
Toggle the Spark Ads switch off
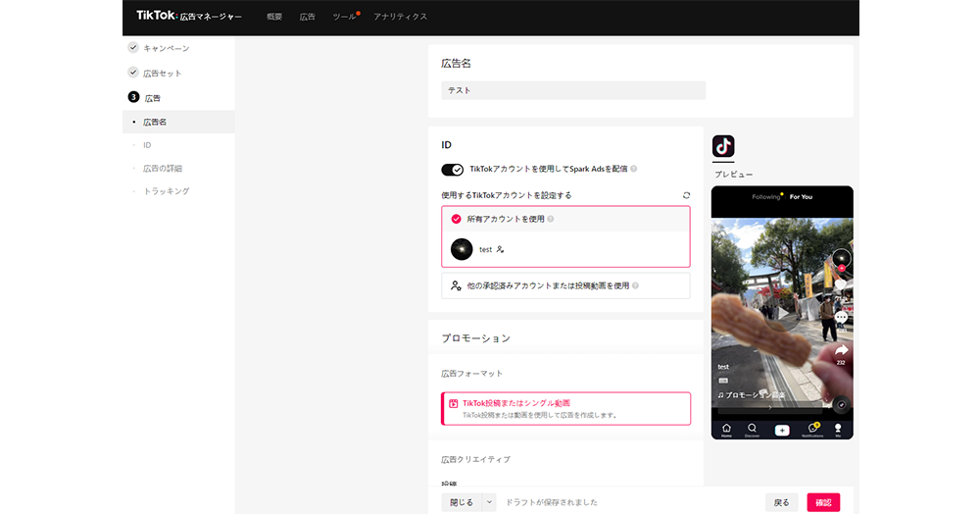coord(453,170)
